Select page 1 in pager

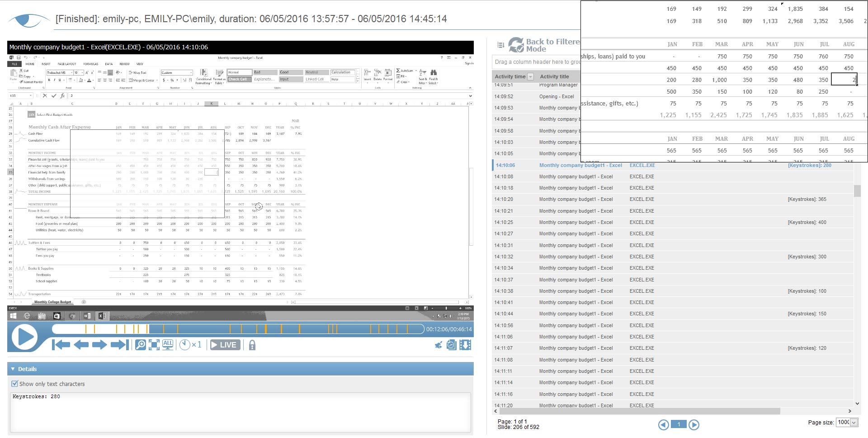click(679, 424)
